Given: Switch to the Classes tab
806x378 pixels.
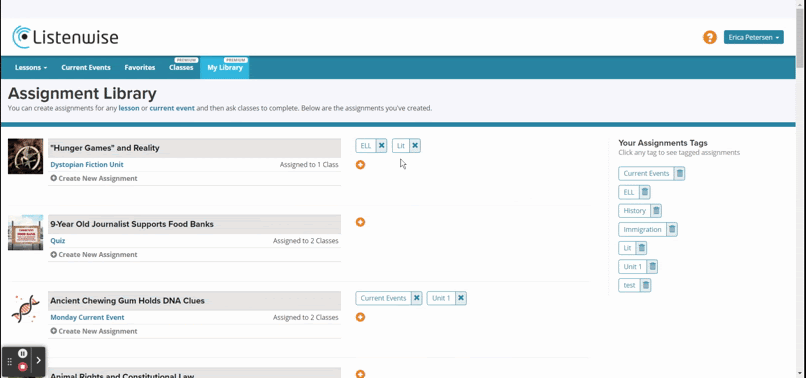Looking at the screenshot, I should (x=181, y=67).
